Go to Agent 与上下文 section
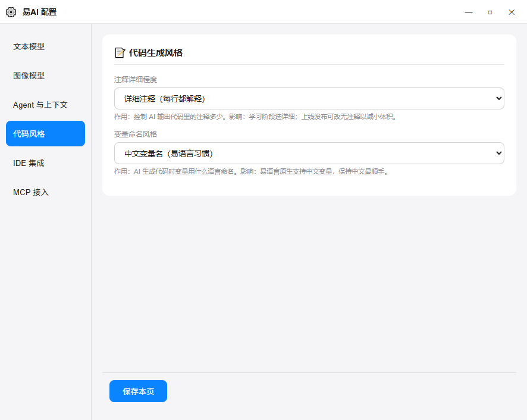 coord(45,105)
